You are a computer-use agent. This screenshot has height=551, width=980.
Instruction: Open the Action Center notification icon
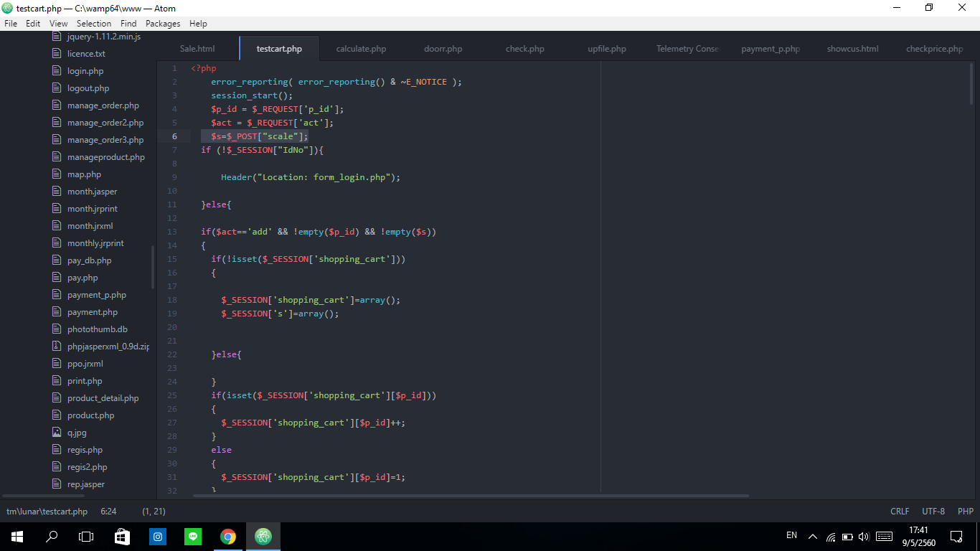(x=956, y=536)
